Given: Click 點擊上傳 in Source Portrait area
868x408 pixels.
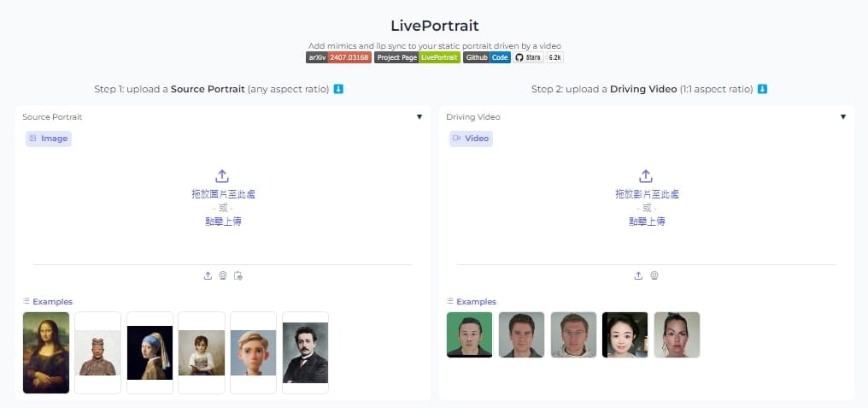Looking at the screenshot, I should [x=223, y=222].
